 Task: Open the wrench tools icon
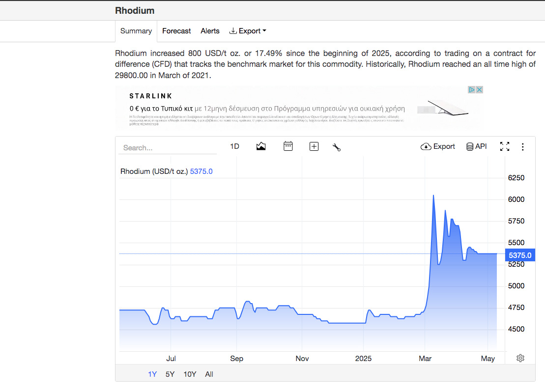coord(337,147)
